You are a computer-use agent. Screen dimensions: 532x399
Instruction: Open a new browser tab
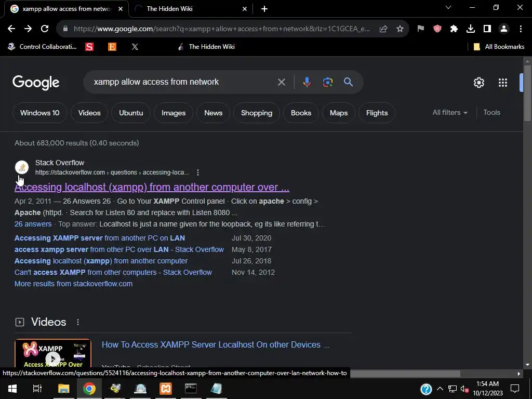(x=264, y=9)
